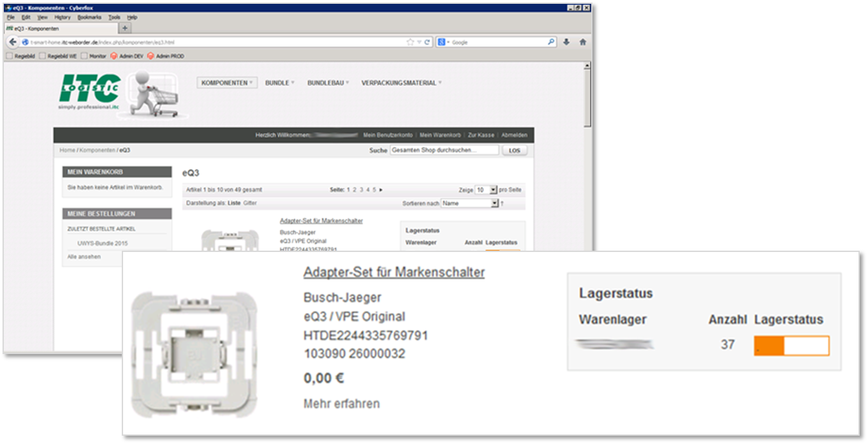Open the 'Zeige 10 pro Seite' dropdown
This screenshot has width=868, height=444.
[x=485, y=190]
